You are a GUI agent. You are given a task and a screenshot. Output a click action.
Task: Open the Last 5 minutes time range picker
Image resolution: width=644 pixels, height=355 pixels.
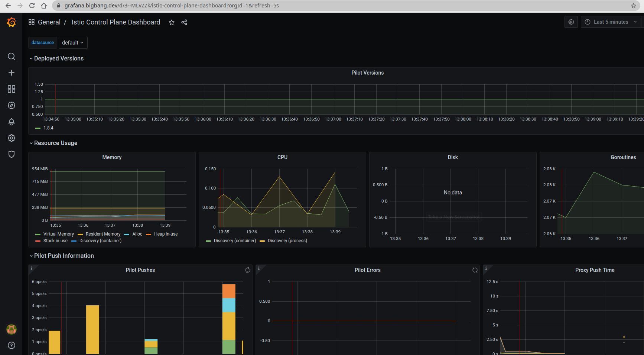[611, 22]
